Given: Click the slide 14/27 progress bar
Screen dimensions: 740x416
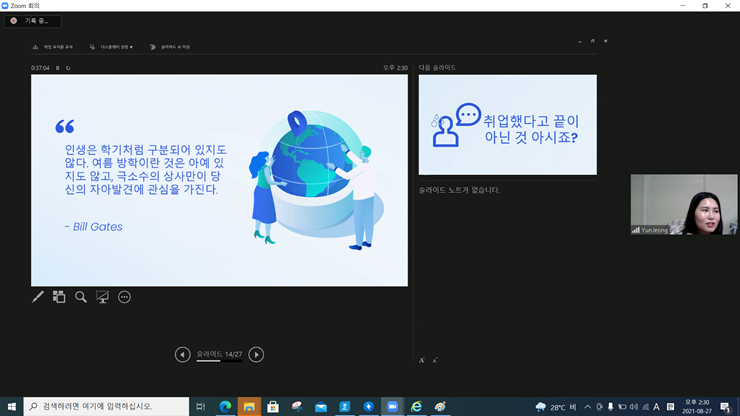Looking at the screenshot, I should (219, 360).
